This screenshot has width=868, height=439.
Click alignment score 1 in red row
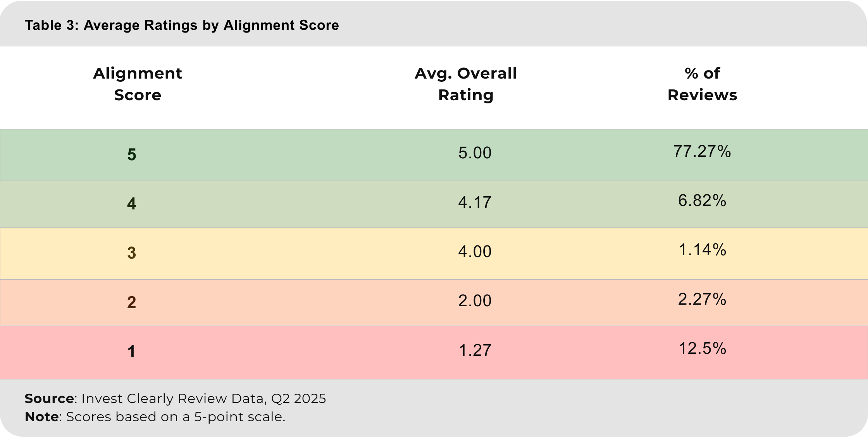pyautogui.click(x=132, y=352)
